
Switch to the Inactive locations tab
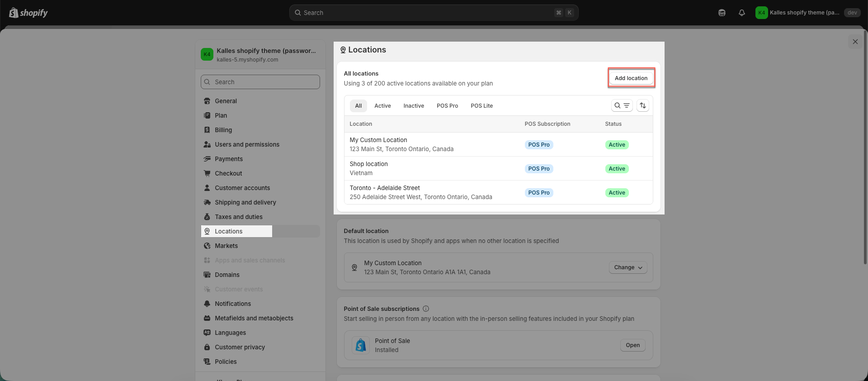pyautogui.click(x=414, y=106)
